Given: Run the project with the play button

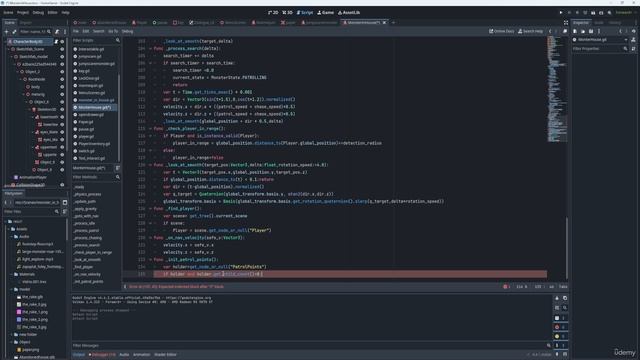Looking at the screenshot, I should click(561, 13).
